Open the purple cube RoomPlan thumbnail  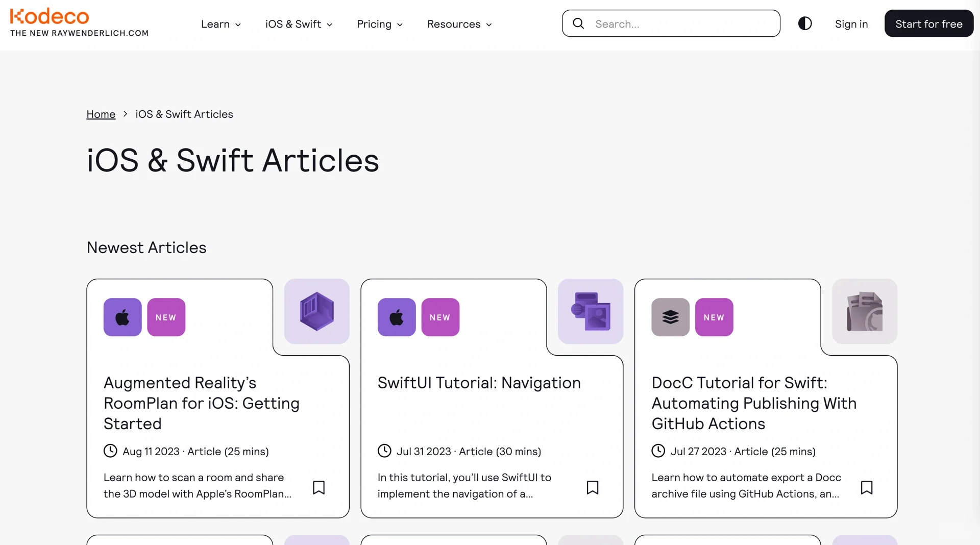[x=316, y=311]
